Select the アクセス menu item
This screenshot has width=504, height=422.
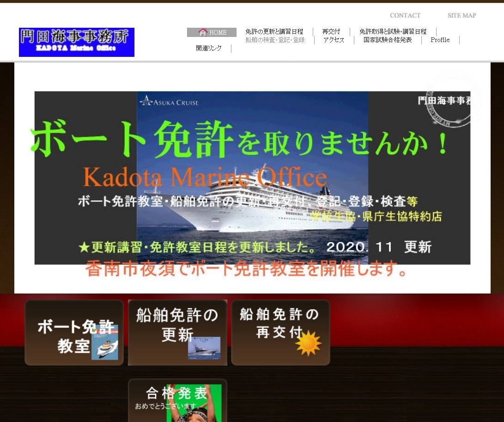[x=334, y=40]
